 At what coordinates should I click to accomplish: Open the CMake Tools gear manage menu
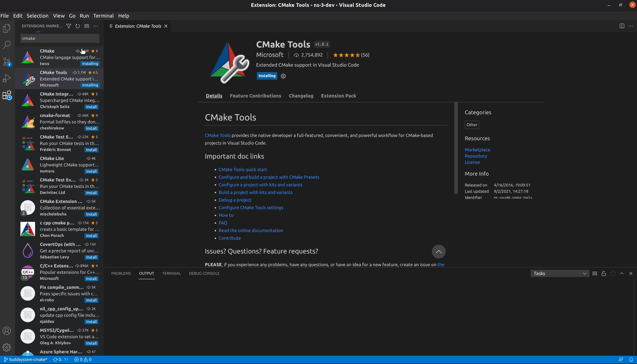283,76
